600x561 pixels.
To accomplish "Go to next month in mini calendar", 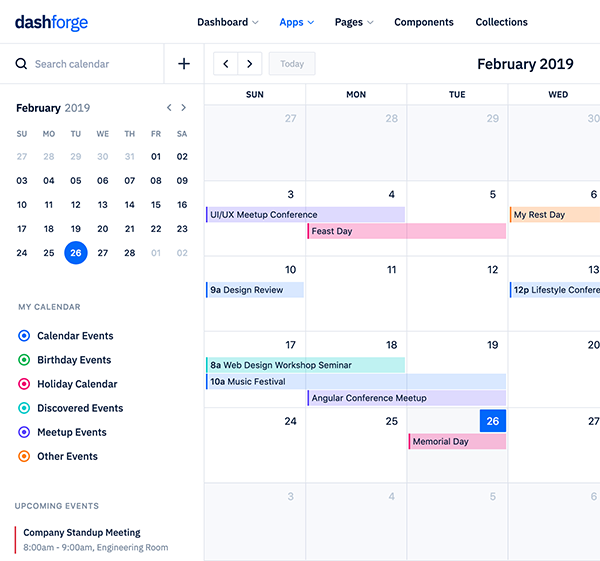I will (183, 108).
